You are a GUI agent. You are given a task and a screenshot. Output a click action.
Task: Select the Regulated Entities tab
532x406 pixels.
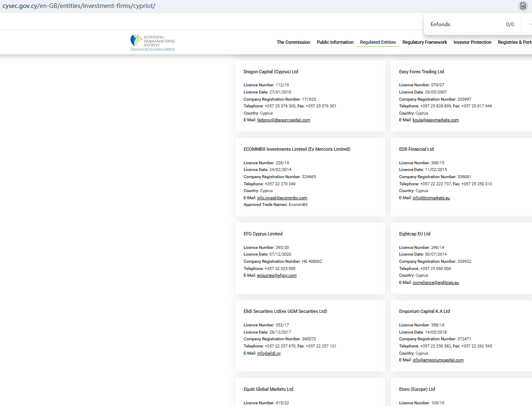[x=378, y=42]
